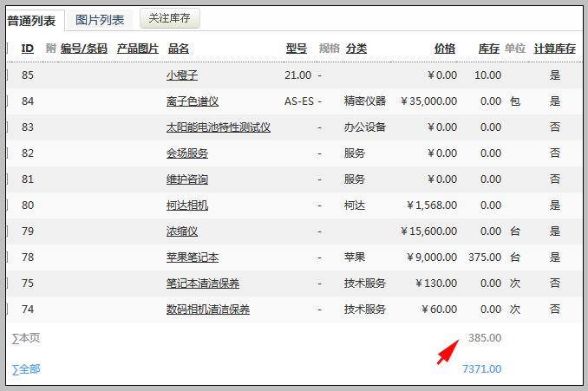Click the ID cell 84

tap(28, 101)
